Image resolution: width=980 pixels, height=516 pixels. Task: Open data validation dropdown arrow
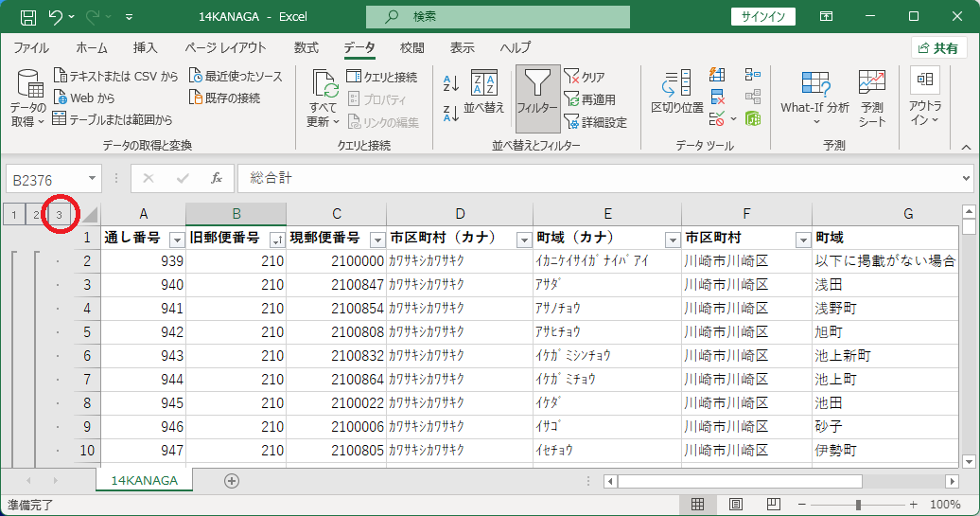[733, 118]
